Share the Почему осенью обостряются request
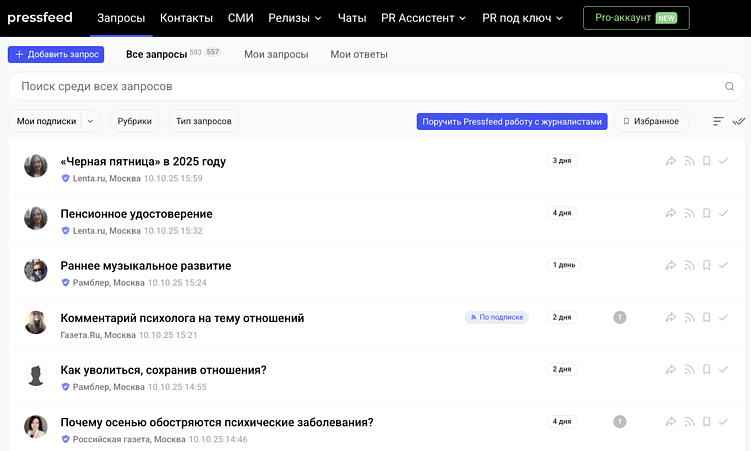The image size is (751, 451). pyautogui.click(x=671, y=422)
